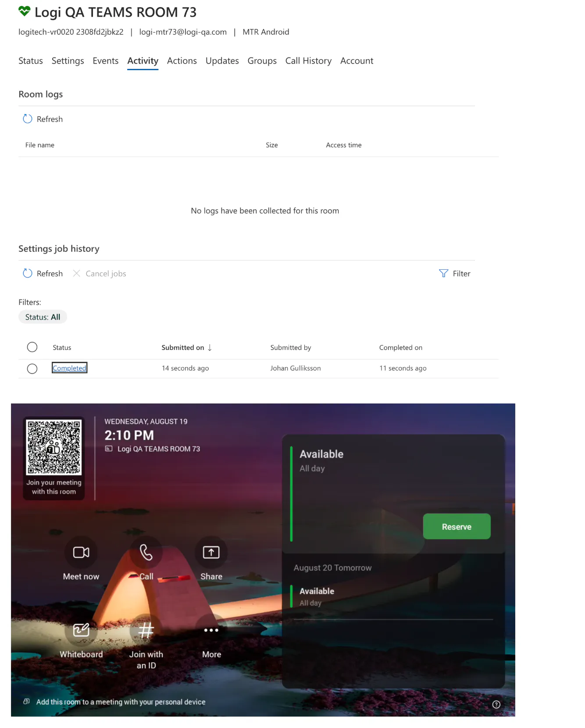
Task: Click Refresh label under Room logs
Action: pos(50,119)
